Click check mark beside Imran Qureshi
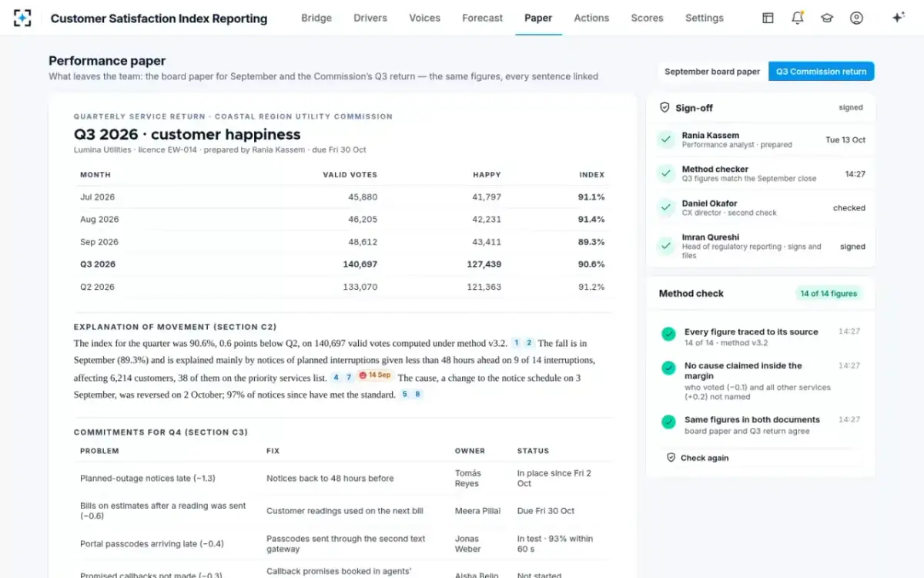Screen dimensions: 924x578 (665, 246)
